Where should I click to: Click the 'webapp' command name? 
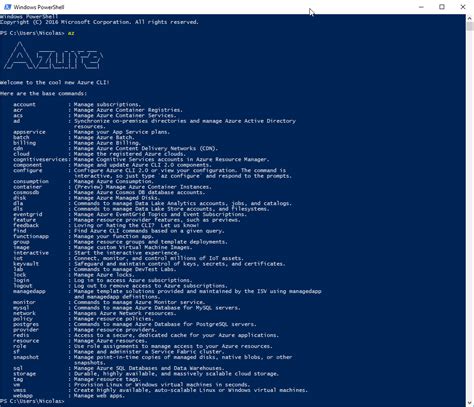(x=23, y=396)
